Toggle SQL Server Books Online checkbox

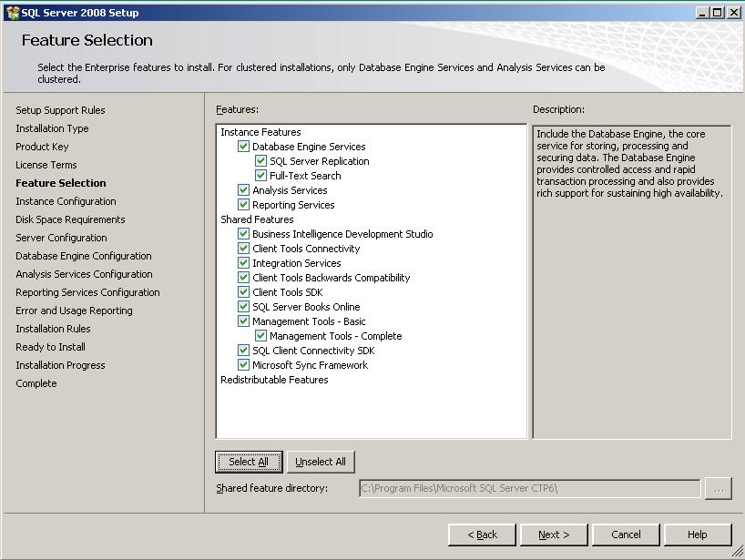pyautogui.click(x=243, y=307)
